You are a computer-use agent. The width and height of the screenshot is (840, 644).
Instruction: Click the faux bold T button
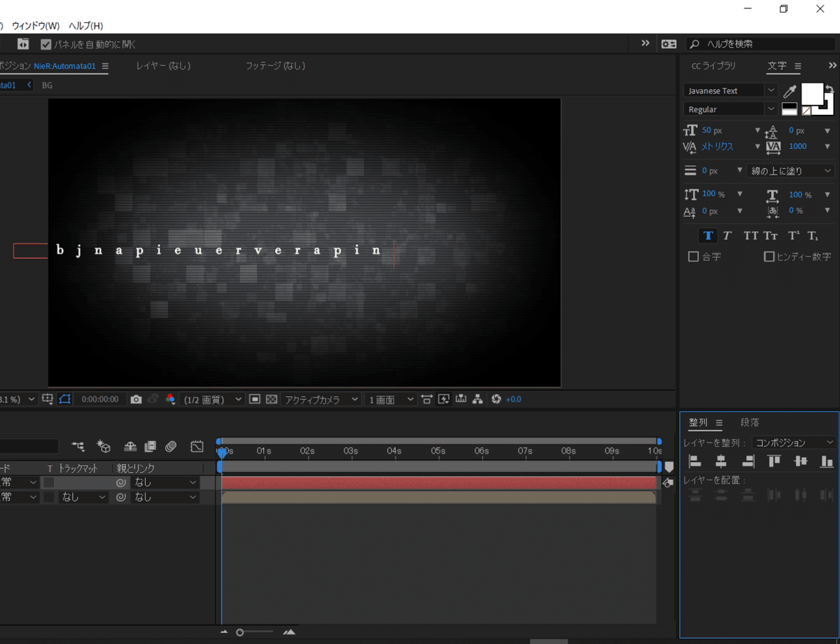[708, 235]
